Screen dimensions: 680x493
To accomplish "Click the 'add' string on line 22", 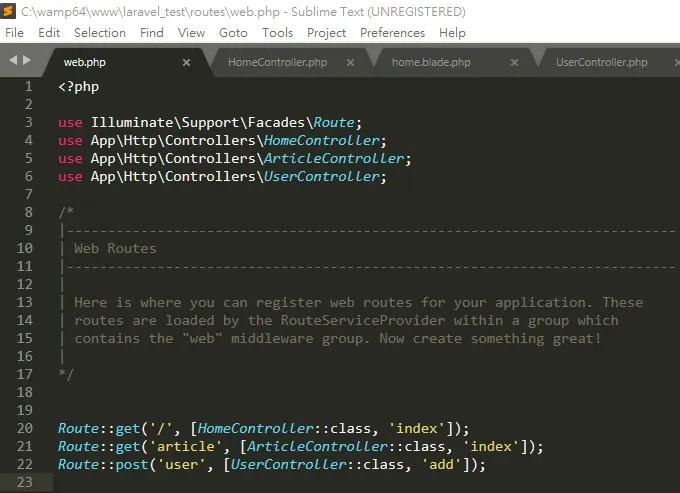I will click(441, 464).
